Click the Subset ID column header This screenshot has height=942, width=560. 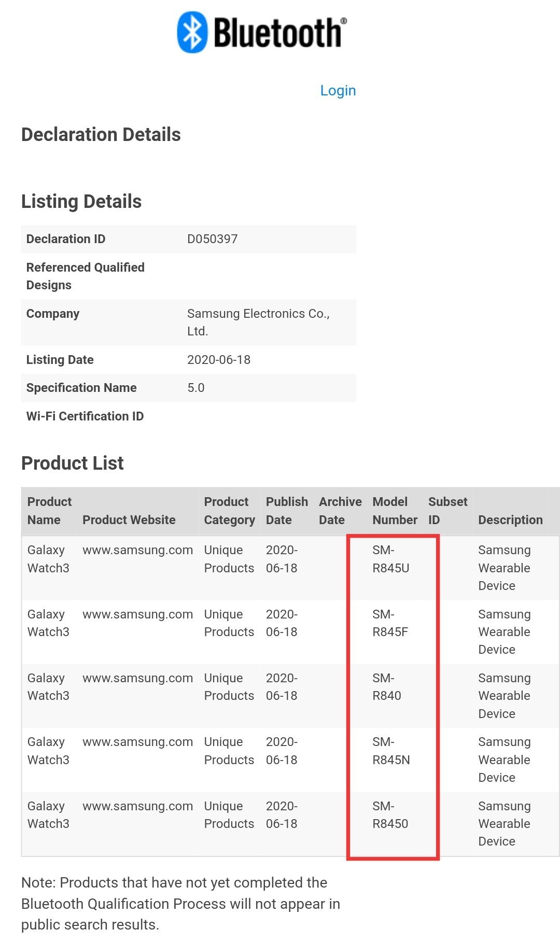(447, 511)
